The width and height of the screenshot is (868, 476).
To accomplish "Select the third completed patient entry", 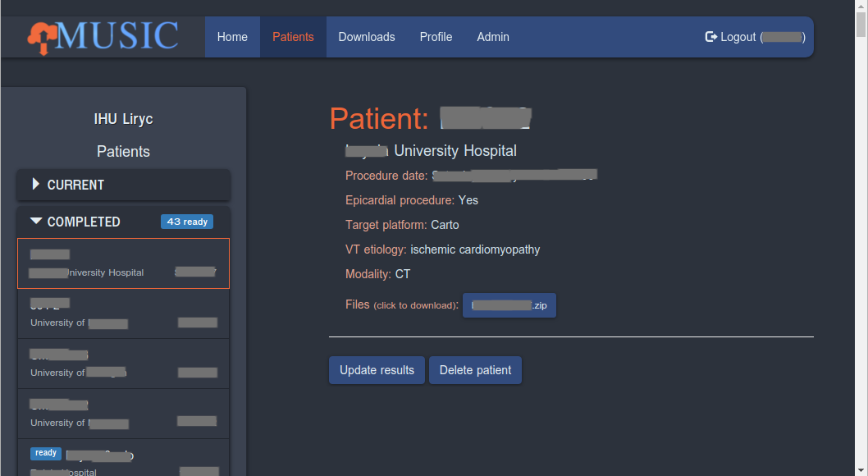I will coord(123,364).
